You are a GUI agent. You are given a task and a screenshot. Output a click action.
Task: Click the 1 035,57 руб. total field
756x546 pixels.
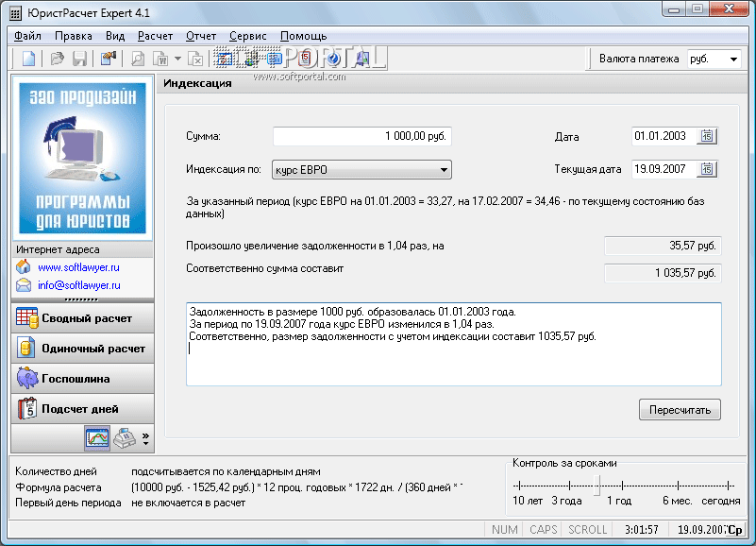tap(663, 273)
